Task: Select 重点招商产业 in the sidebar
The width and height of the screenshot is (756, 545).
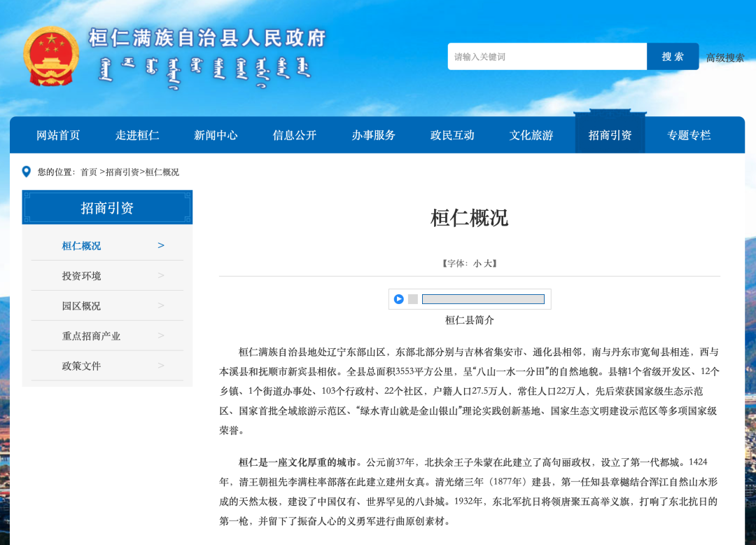Action: (x=91, y=336)
